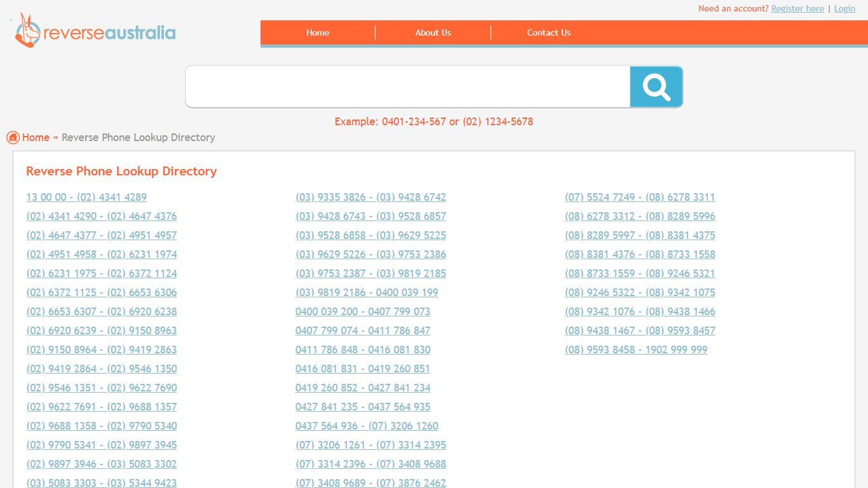
Task: Open range (03) 9335 3826 - (03) 9428 6742
Action: coord(371,197)
